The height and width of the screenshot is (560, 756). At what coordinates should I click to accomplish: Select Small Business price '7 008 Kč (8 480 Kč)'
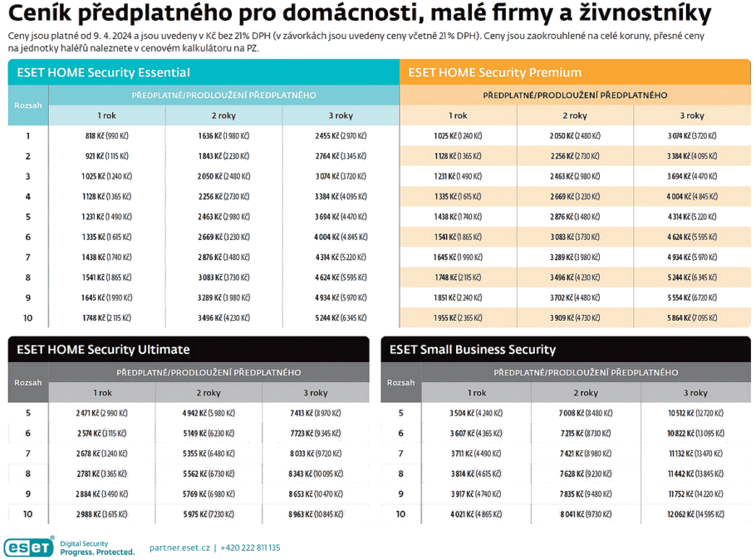coord(586,414)
